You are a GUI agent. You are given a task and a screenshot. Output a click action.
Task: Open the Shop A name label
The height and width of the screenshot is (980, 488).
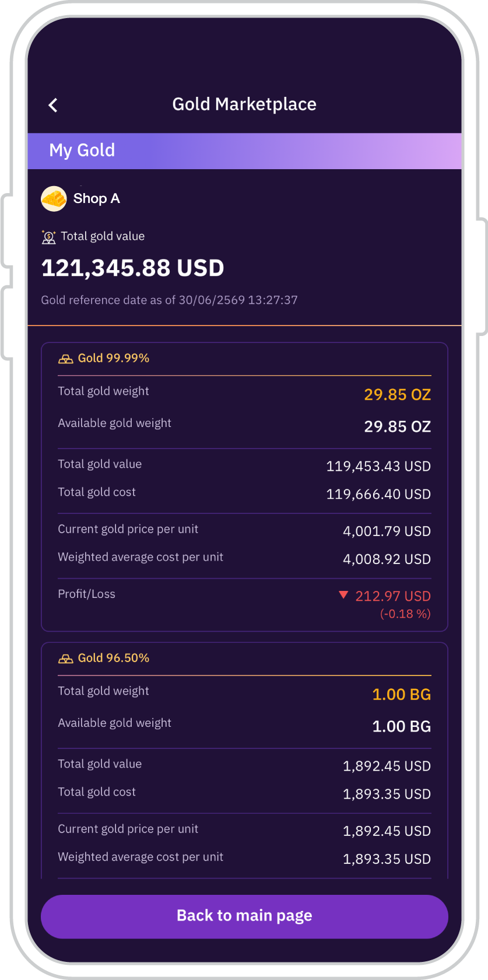(97, 199)
